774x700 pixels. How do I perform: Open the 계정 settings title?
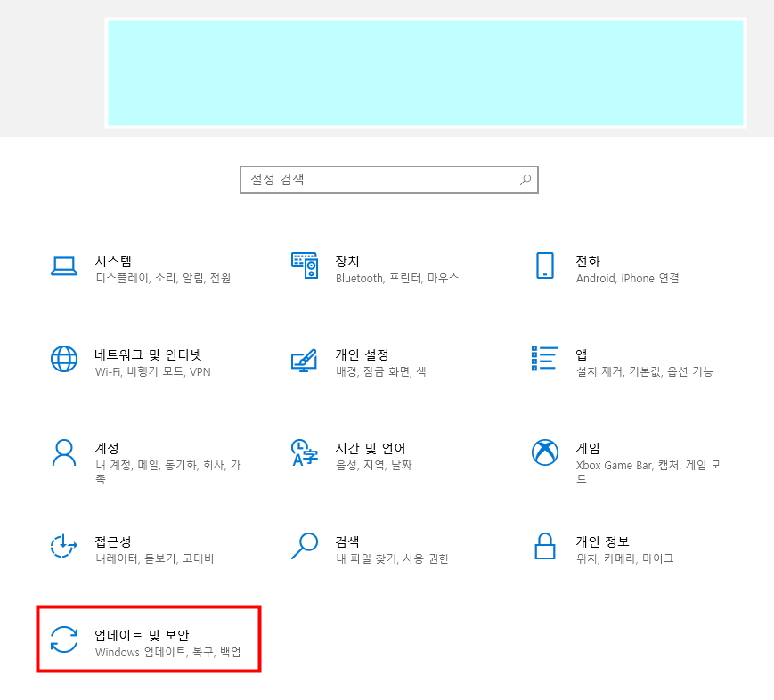pos(107,448)
